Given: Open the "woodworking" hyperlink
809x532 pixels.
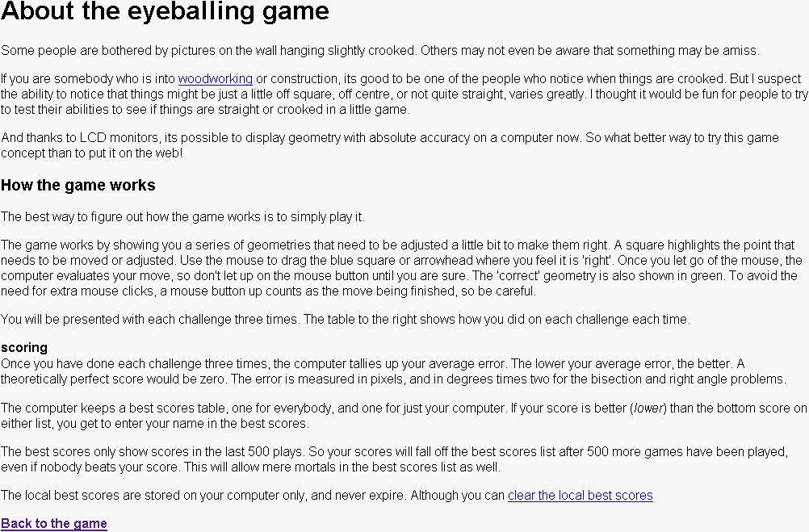Looking at the screenshot, I should pyautogui.click(x=215, y=79).
